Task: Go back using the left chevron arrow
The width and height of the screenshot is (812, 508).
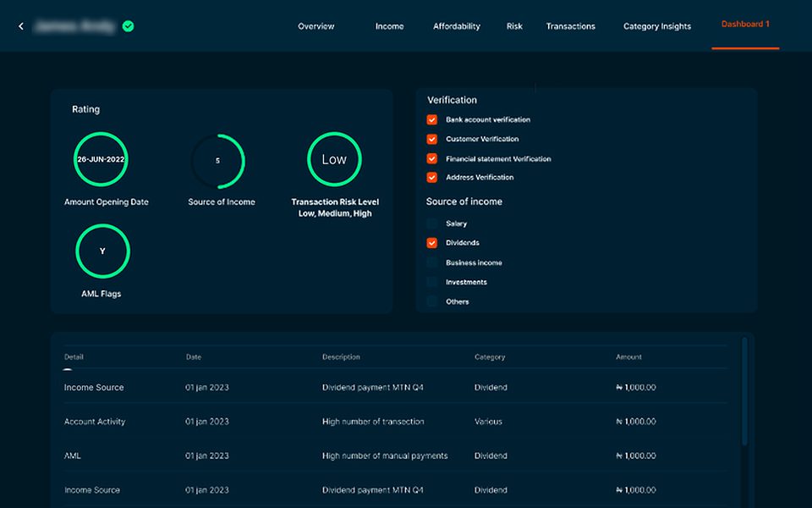Action: (21, 26)
